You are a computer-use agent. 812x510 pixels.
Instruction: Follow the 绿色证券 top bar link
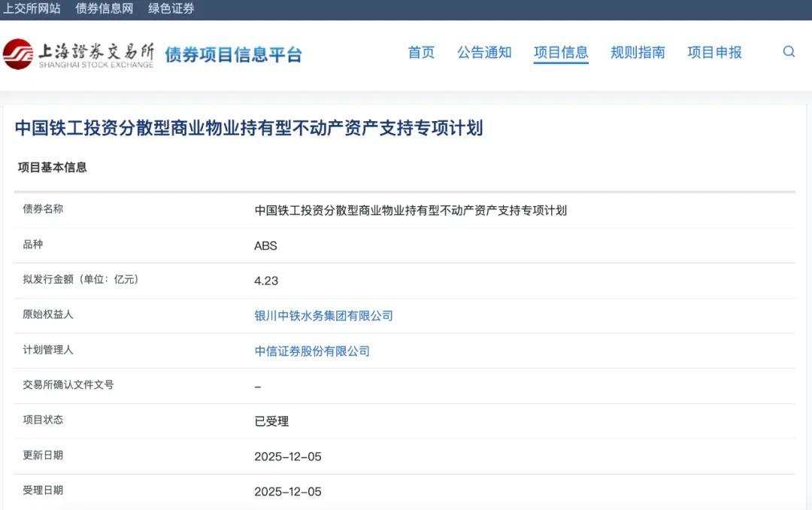171,8
